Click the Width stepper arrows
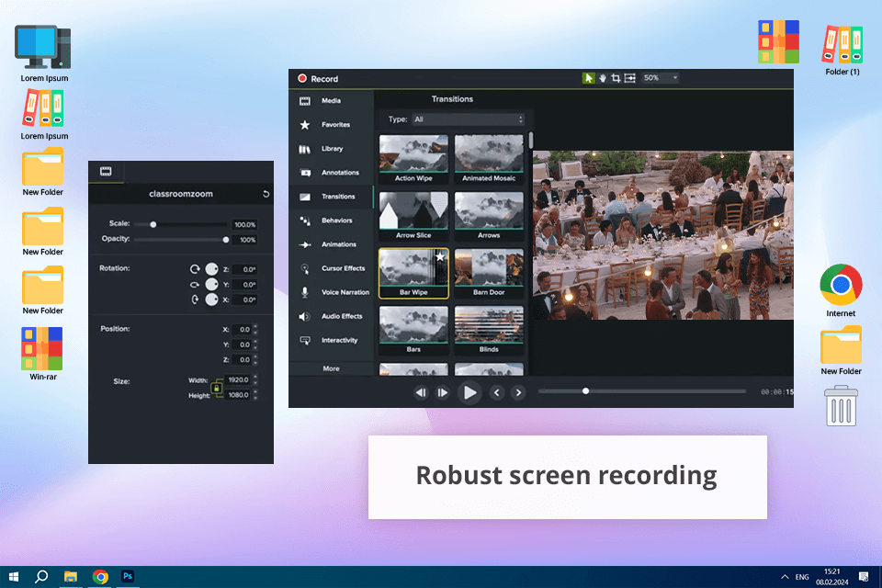 [255, 379]
